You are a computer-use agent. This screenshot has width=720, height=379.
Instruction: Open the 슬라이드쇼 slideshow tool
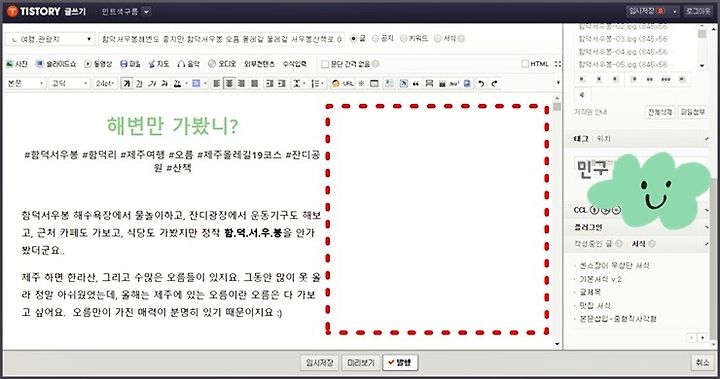click(56, 64)
